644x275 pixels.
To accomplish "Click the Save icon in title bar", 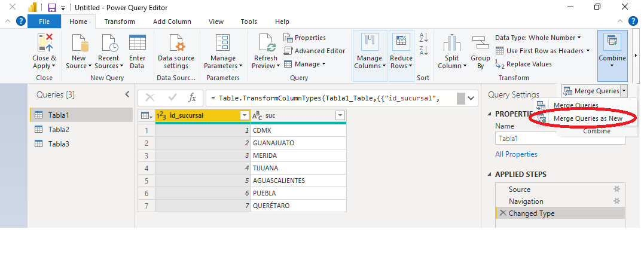I will [52, 8].
